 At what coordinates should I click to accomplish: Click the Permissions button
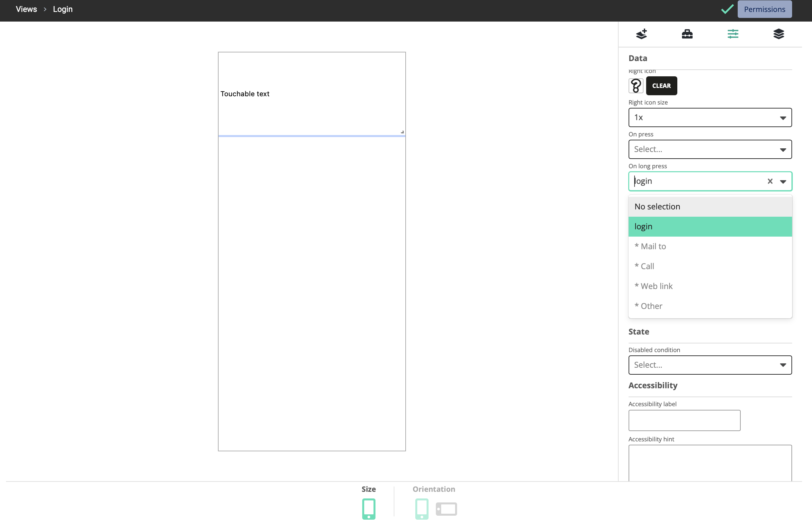(x=764, y=9)
